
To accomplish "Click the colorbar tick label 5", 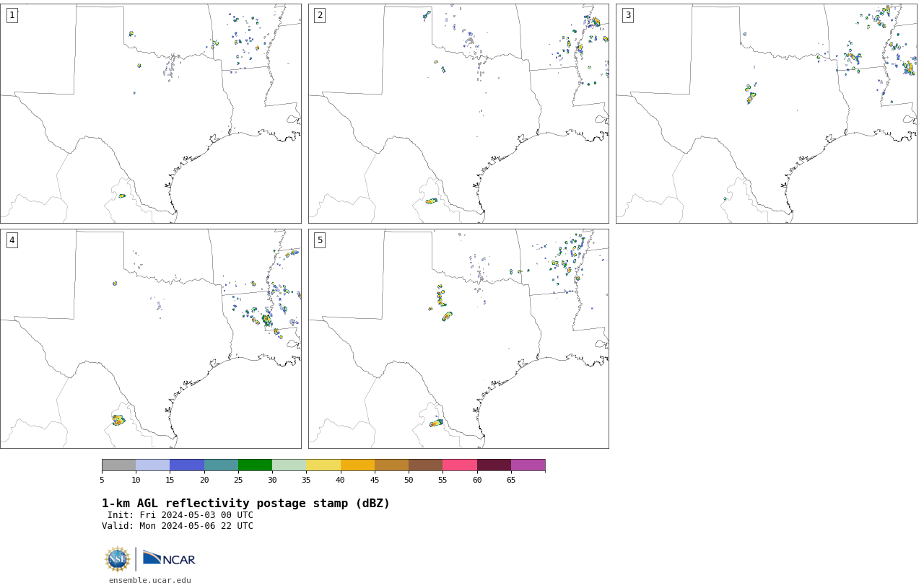I will tap(102, 480).
